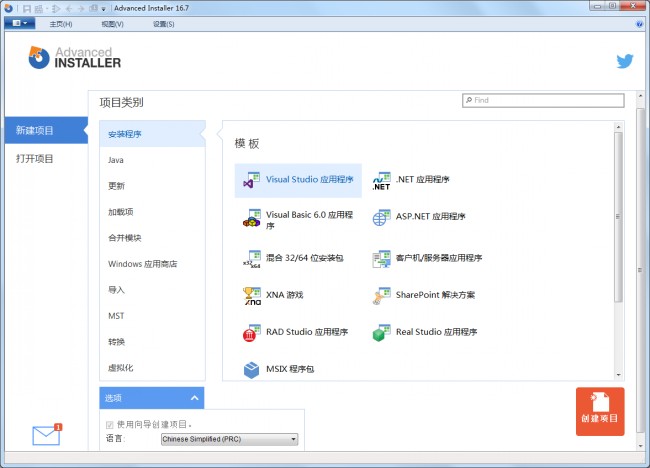
Task: Toggle the 使用向导创建项目 checkbox
Action: coord(110,425)
